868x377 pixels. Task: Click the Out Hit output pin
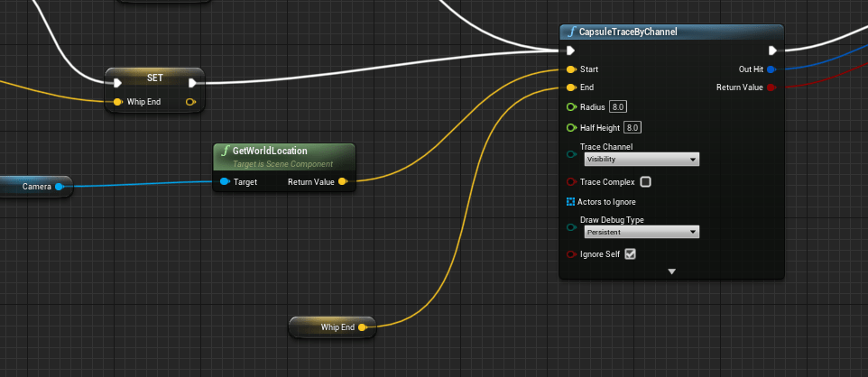771,69
